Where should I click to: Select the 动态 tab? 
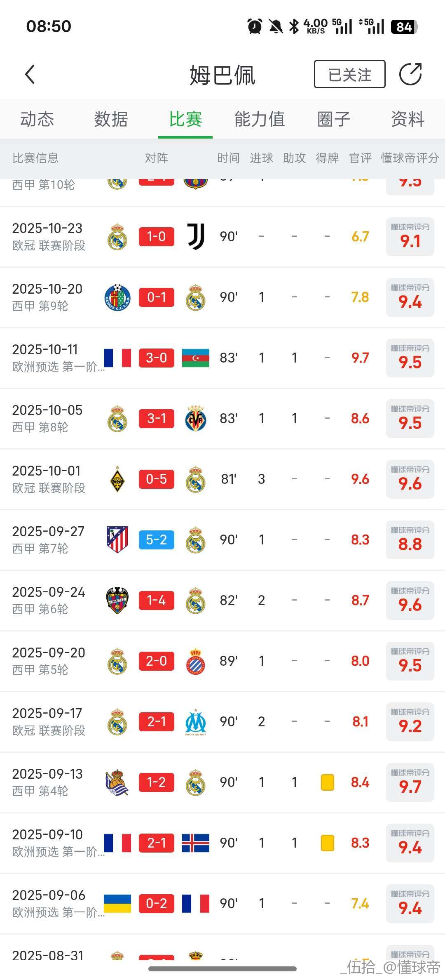(x=37, y=119)
